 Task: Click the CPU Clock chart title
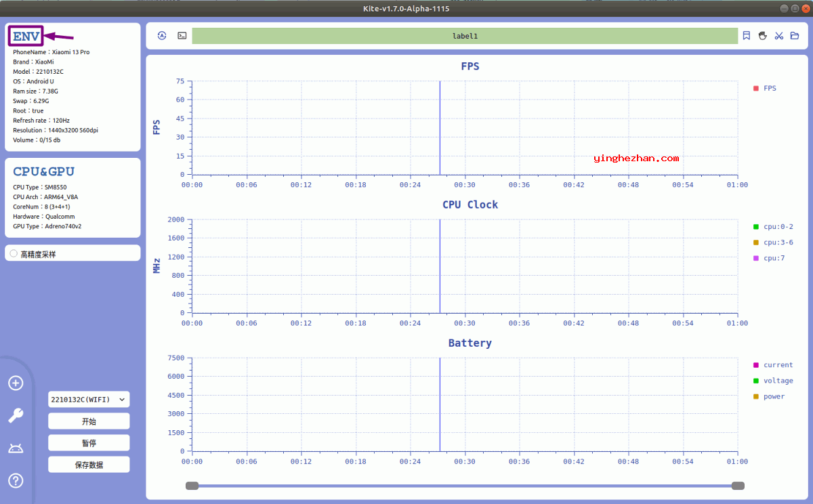[470, 205]
